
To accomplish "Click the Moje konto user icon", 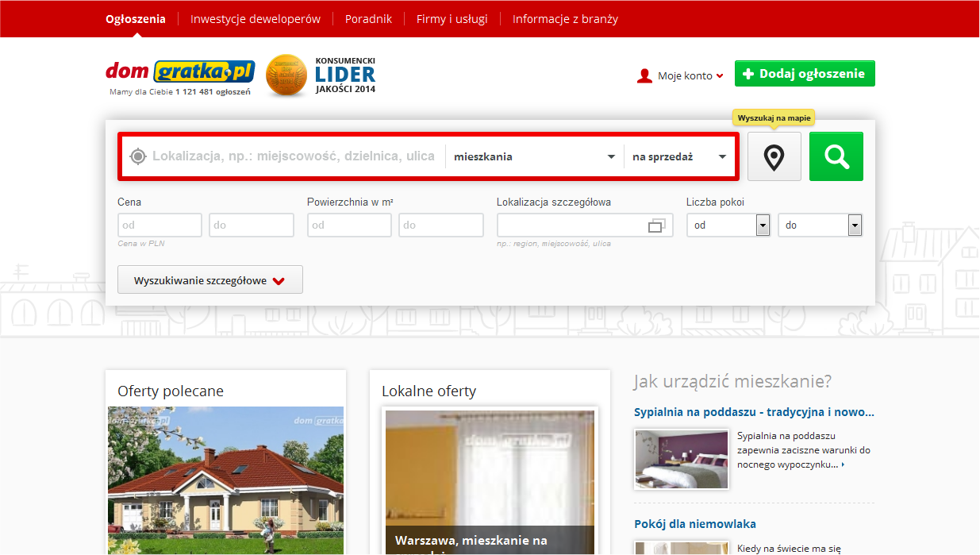I will point(644,76).
